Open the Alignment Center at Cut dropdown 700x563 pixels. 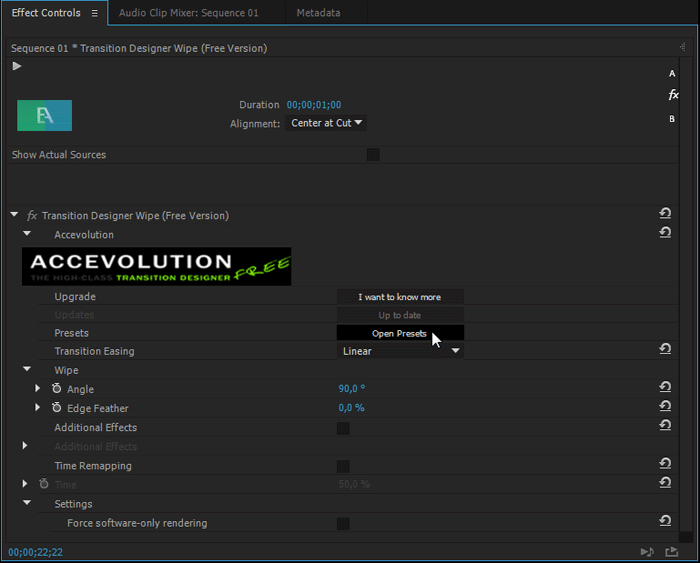326,123
